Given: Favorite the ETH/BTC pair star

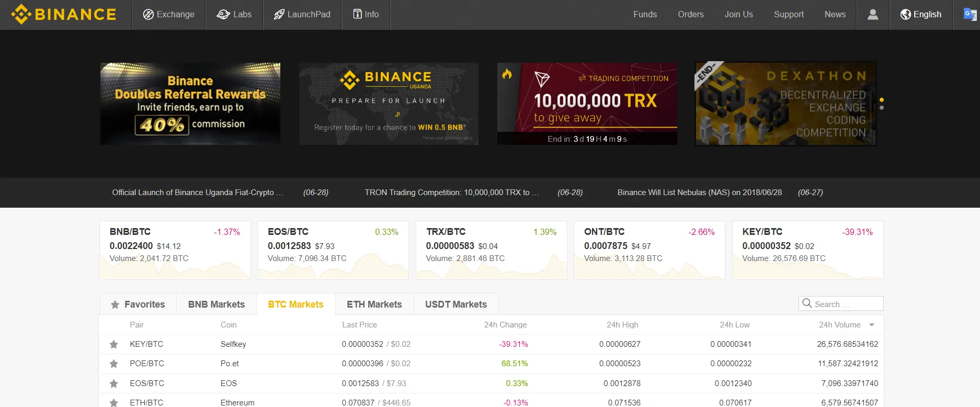Looking at the screenshot, I should pyautogui.click(x=113, y=402).
